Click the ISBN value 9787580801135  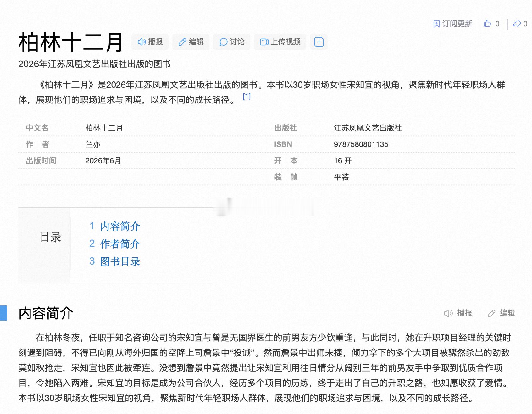pyautogui.click(x=361, y=144)
